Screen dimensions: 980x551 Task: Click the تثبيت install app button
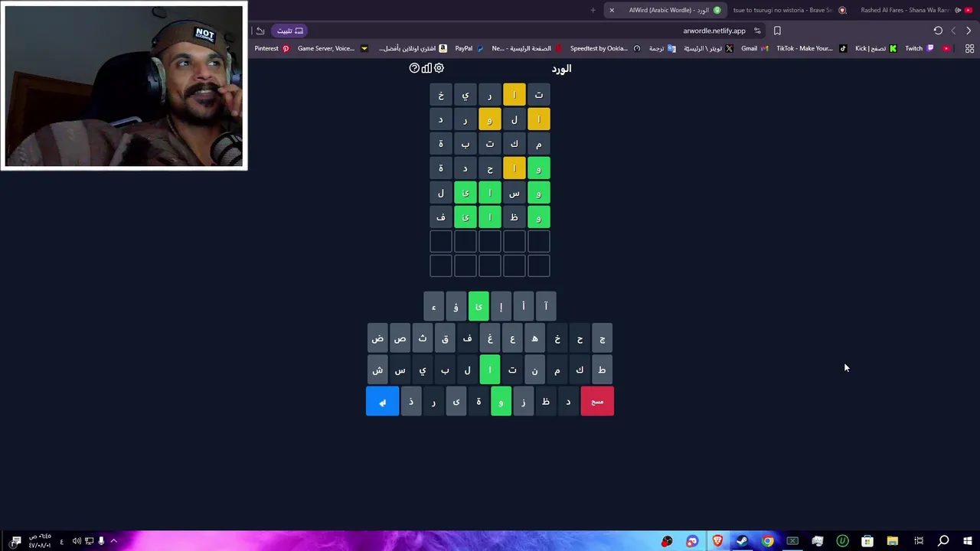(x=290, y=31)
